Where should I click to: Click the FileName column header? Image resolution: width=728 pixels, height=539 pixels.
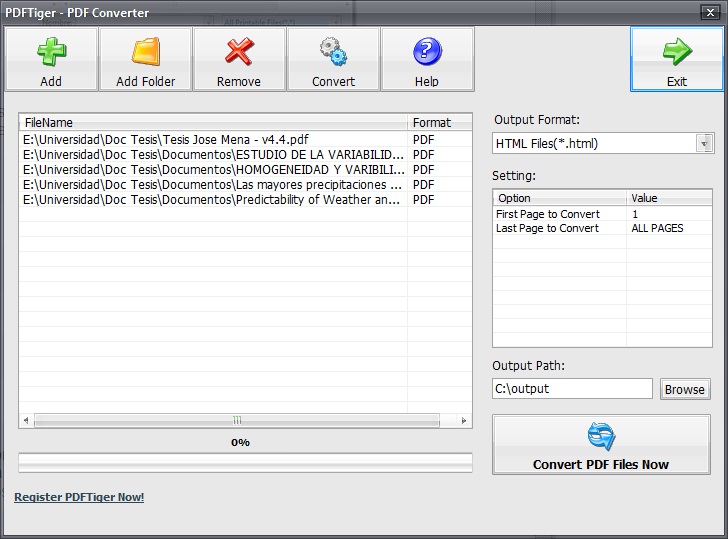point(214,123)
